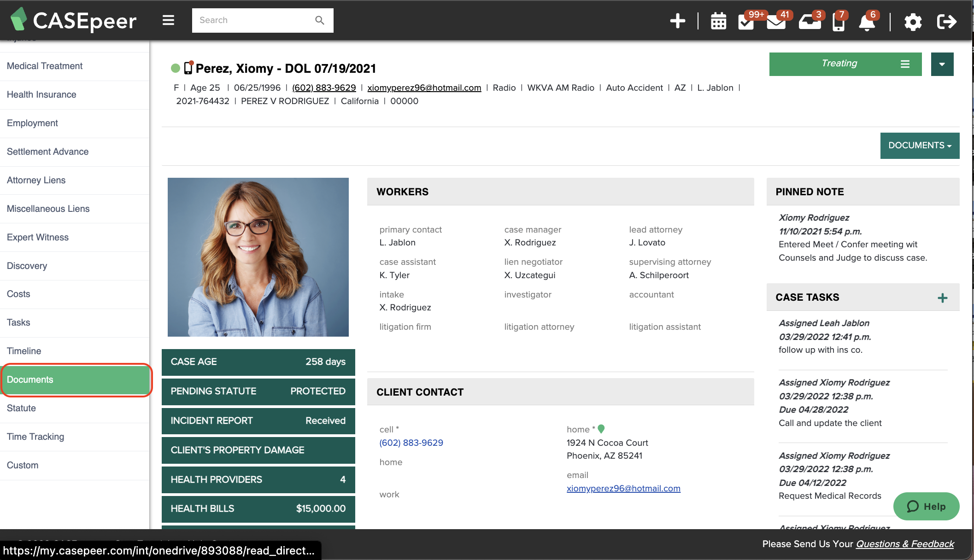This screenshot has width=974, height=560.
Task: Click the logout arrow icon
Action: [x=946, y=21]
